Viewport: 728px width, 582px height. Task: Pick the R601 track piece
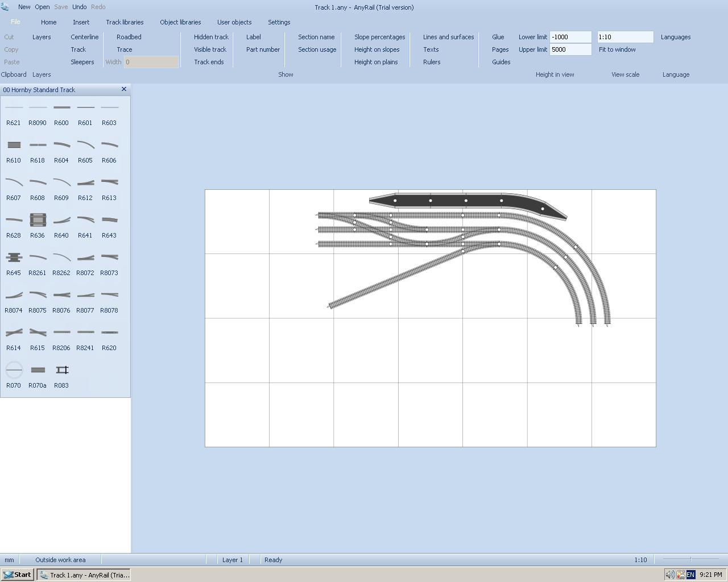click(85, 113)
